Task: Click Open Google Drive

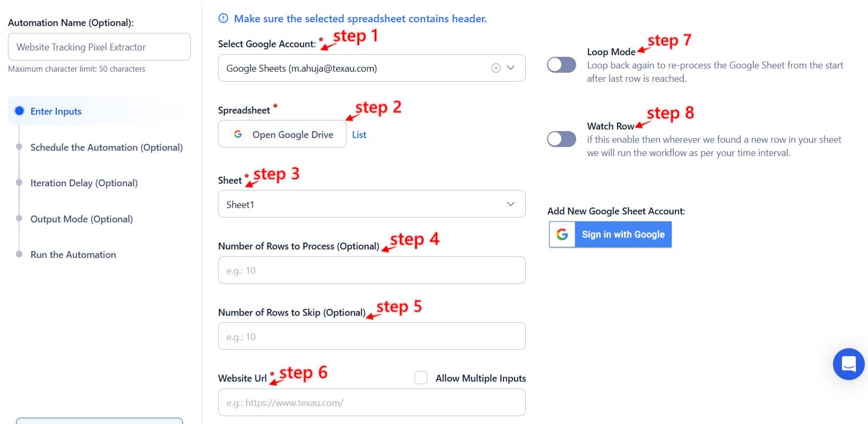Action: coord(282,134)
